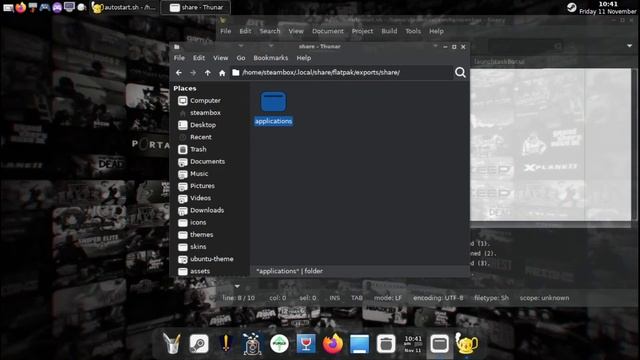640x360 pixels.
Task: Launch the fountain robot icon in dock
Action: [x=252, y=344]
